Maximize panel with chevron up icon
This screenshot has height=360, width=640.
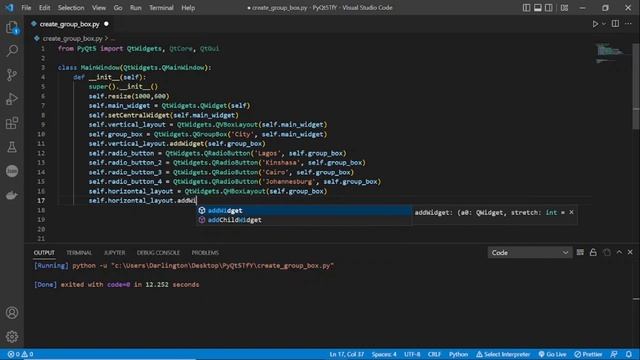click(619, 252)
